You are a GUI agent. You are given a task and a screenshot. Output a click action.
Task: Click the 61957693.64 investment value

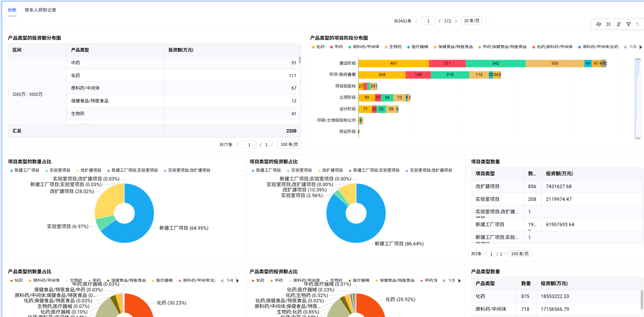(x=560, y=225)
